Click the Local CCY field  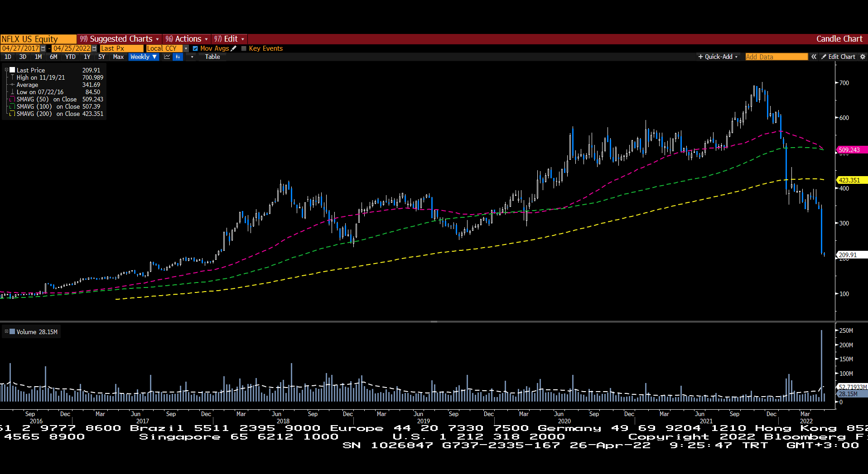[164, 48]
